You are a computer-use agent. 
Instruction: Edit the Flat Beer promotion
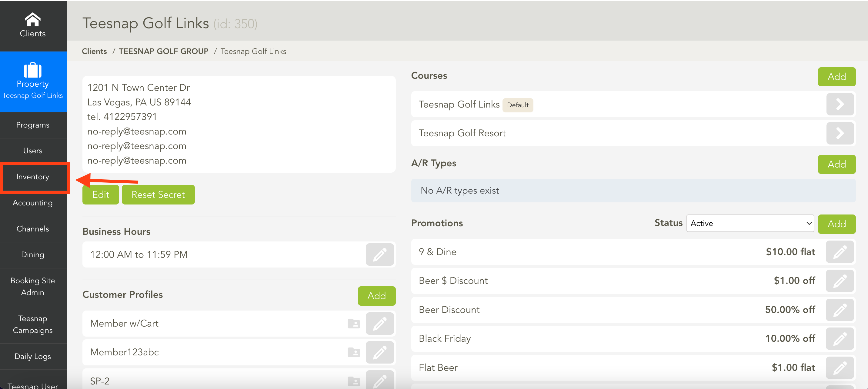point(840,367)
